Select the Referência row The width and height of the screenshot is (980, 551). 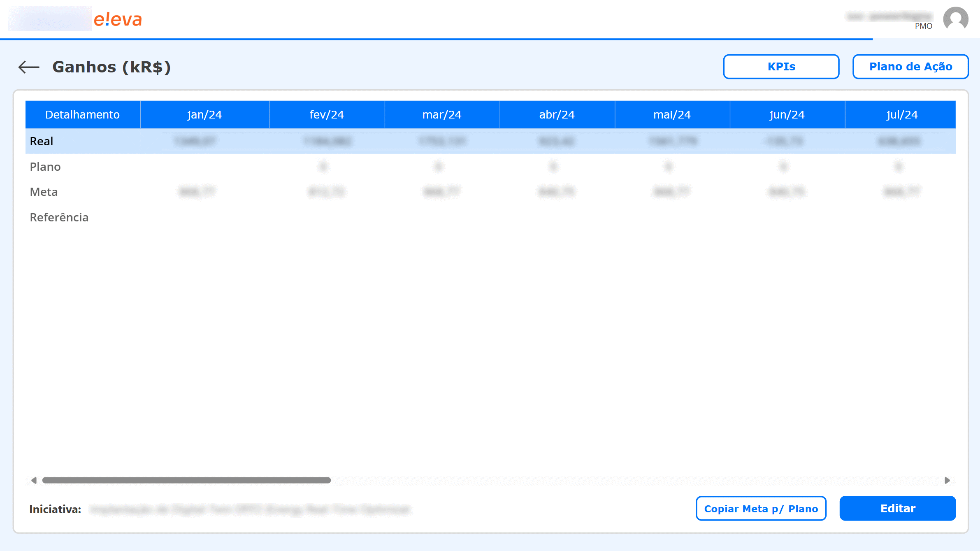[59, 217]
